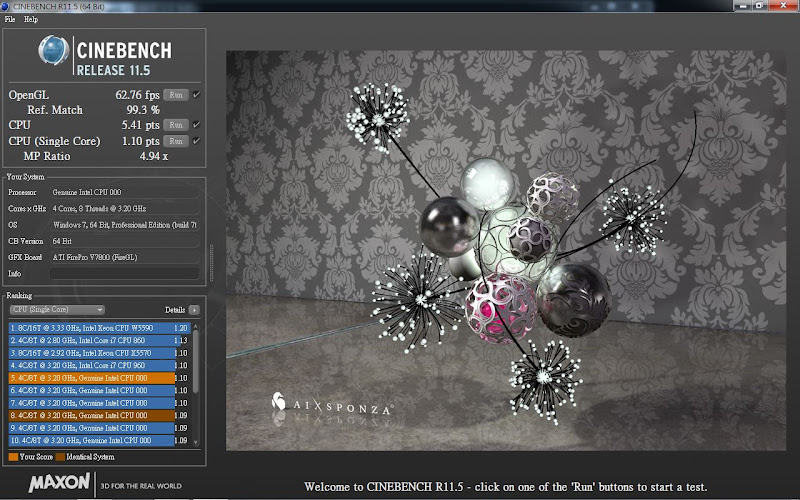Select ranking entry 6 Genuine Intel CPU 000
This screenshot has width=800, height=500.
99,390
